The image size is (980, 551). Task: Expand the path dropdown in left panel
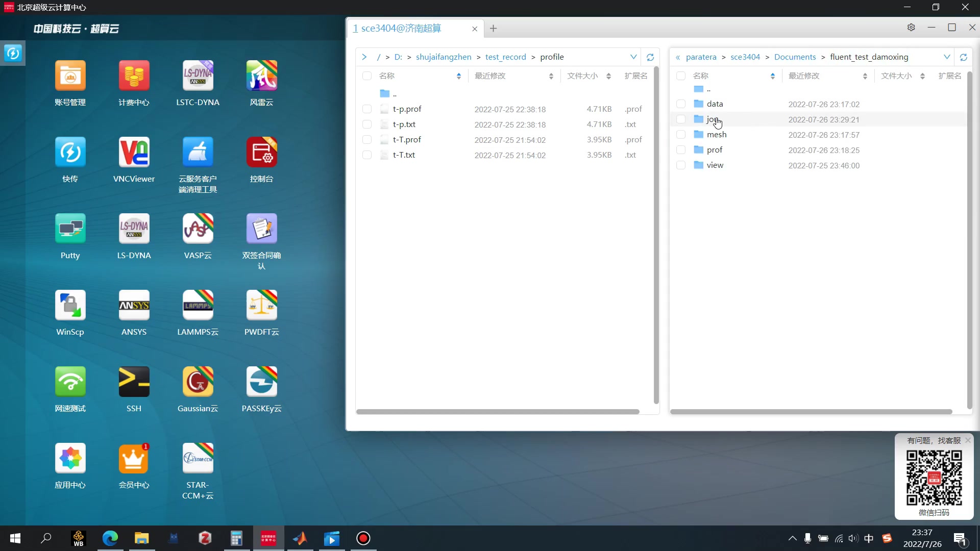633,57
